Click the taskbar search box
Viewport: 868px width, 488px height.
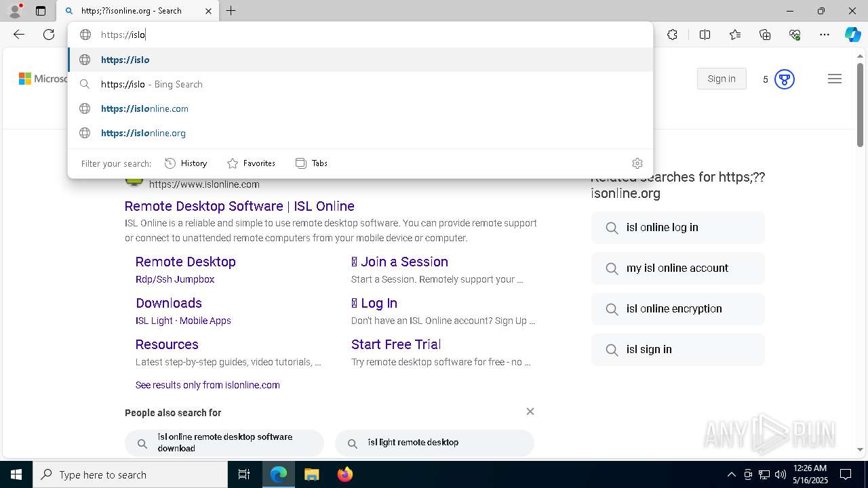point(130,474)
